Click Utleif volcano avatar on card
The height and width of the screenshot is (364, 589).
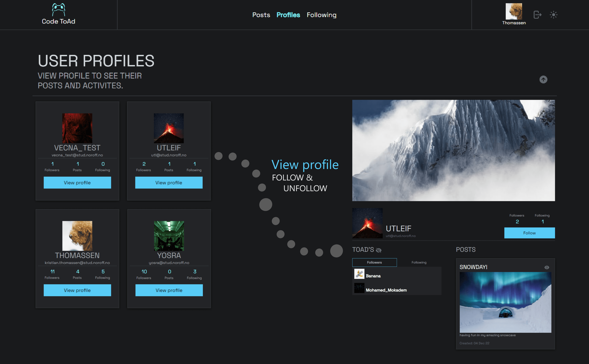[169, 128]
